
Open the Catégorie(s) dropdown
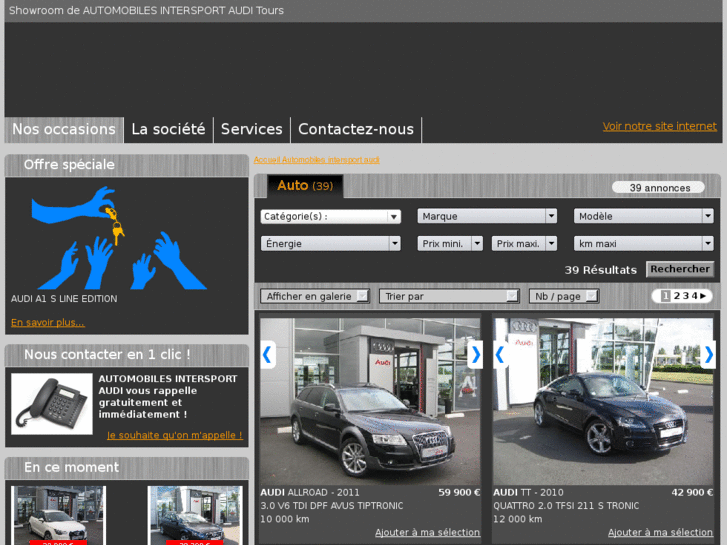331,217
